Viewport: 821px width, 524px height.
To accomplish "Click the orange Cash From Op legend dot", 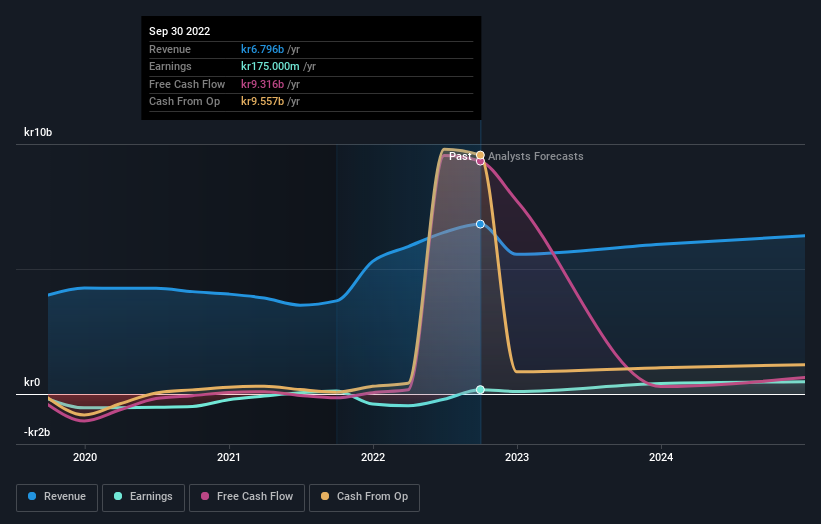I will click(x=325, y=496).
